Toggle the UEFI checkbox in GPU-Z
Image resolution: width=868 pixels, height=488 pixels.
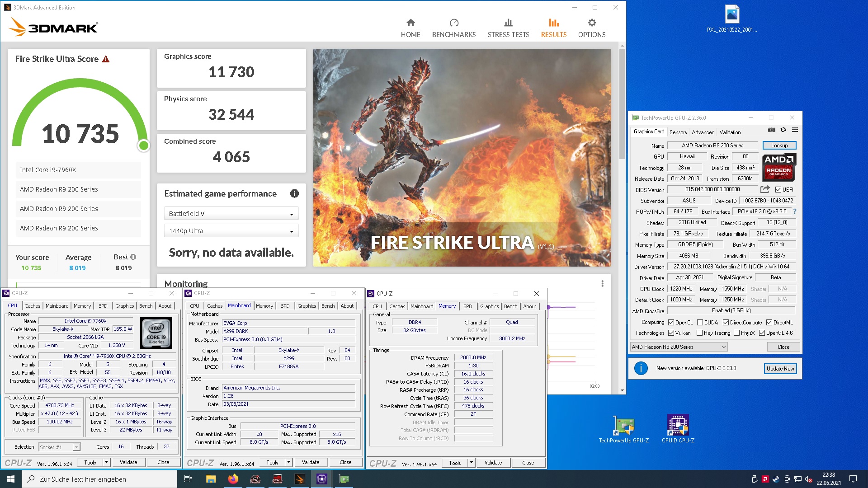click(778, 190)
